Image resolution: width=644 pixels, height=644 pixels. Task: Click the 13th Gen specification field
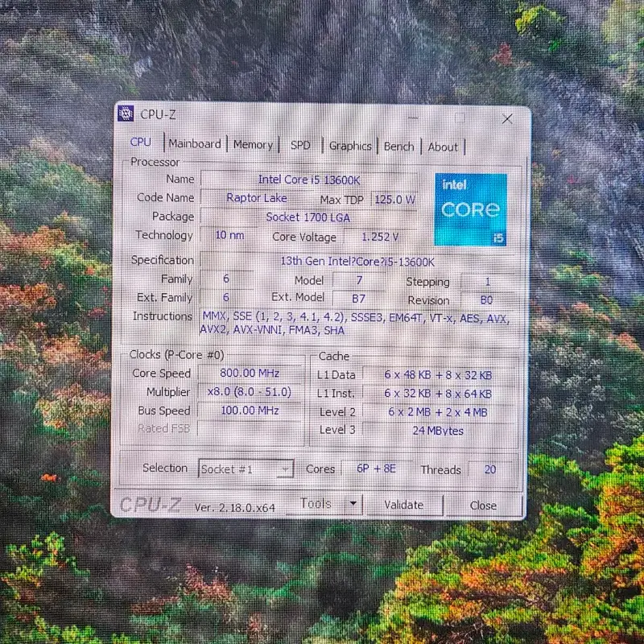coord(357,261)
